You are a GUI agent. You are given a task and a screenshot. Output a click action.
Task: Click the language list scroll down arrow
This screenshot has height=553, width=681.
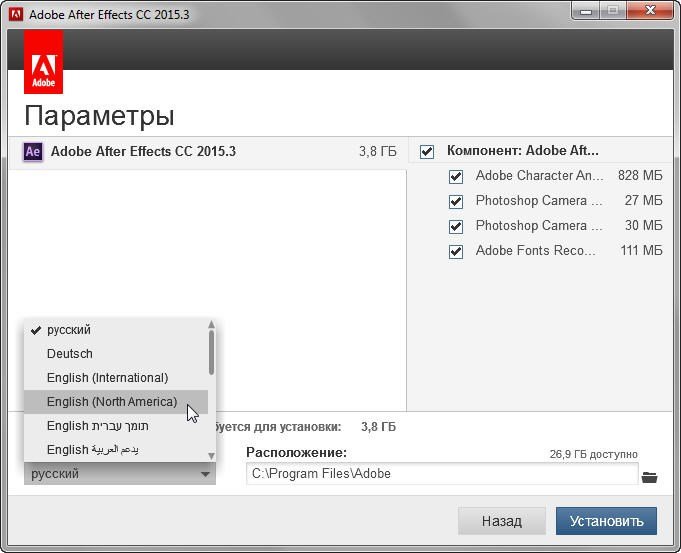click(x=212, y=456)
